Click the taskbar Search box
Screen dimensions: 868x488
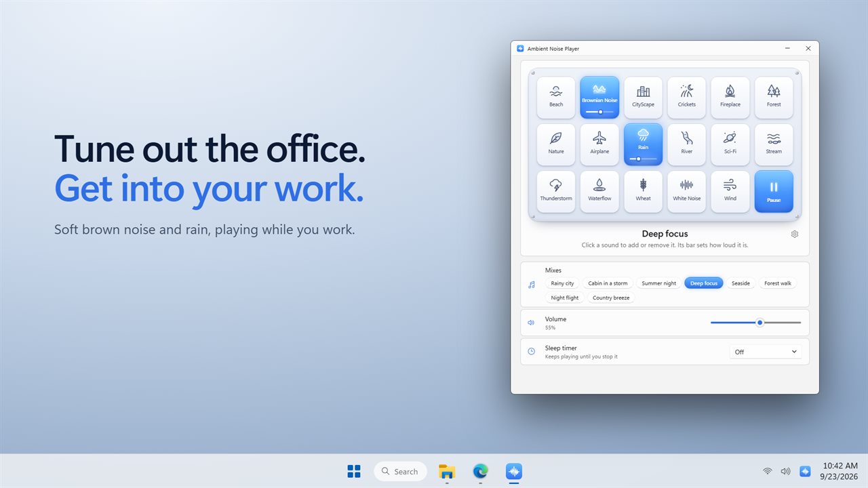point(400,471)
